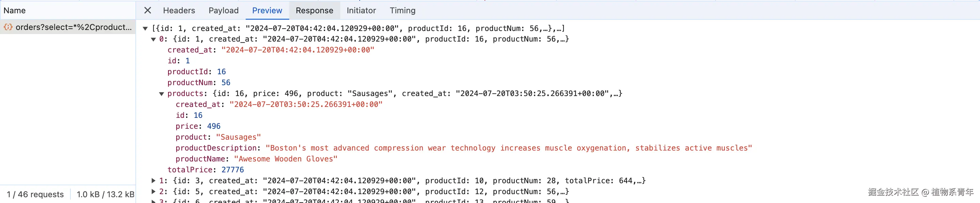Screen dimensions: 980x203
Task: Expand array item 1 with id 3
Action: click(153, 181)
